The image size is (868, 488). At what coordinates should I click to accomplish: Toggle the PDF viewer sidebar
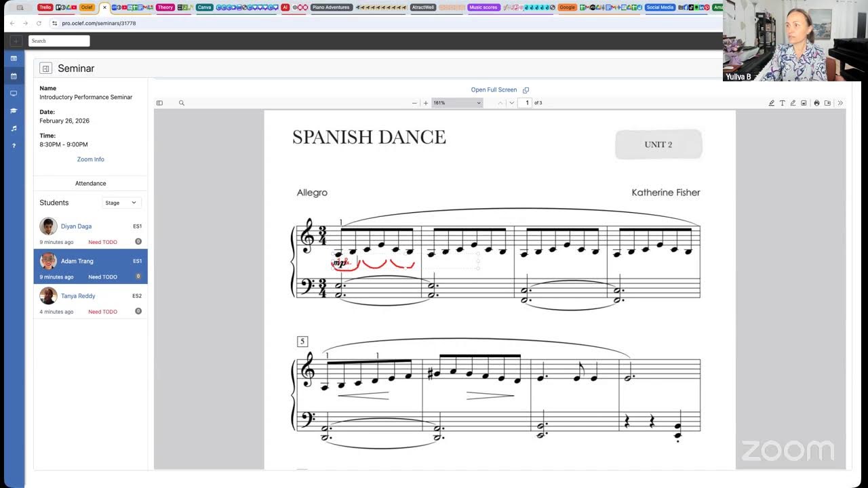[159, 103]
